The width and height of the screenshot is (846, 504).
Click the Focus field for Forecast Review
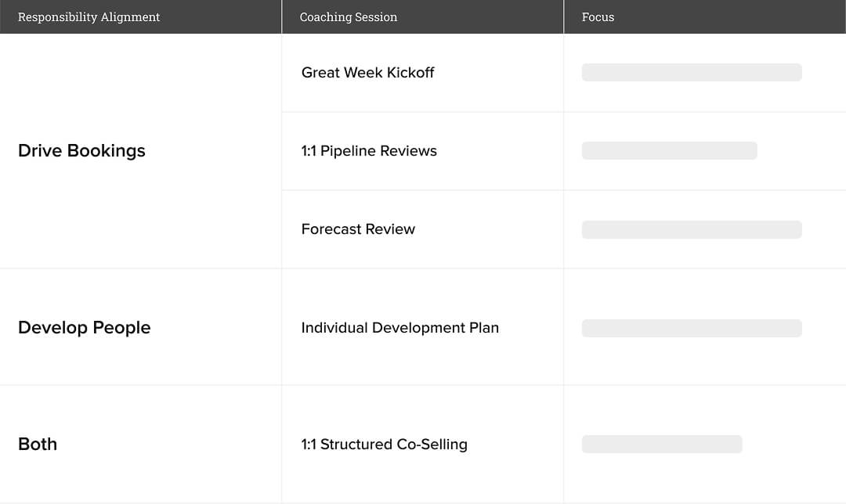pyautogui.click(x=692, y=229)
